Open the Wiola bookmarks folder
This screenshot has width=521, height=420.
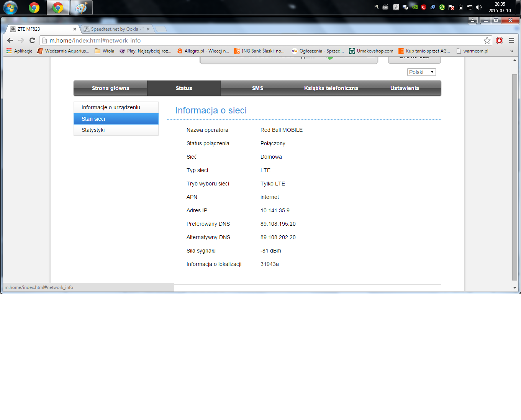[x=104, y=51]
